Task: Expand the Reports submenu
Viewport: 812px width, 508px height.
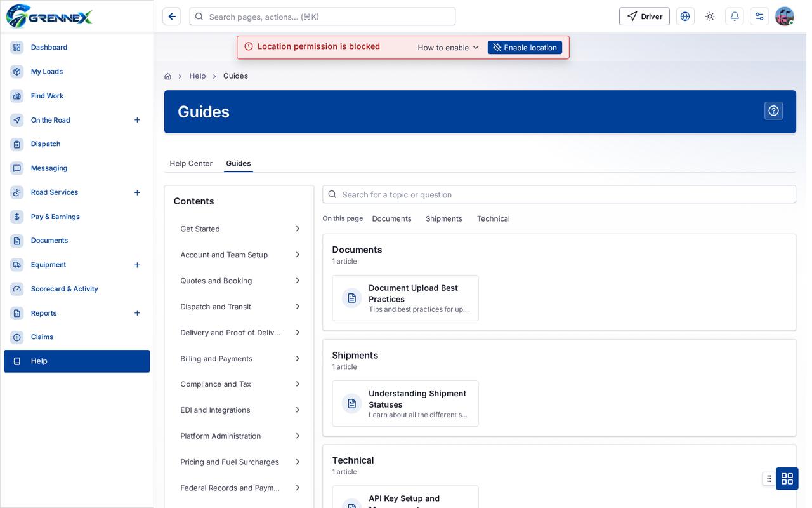Action: click(x=137, y=313)
